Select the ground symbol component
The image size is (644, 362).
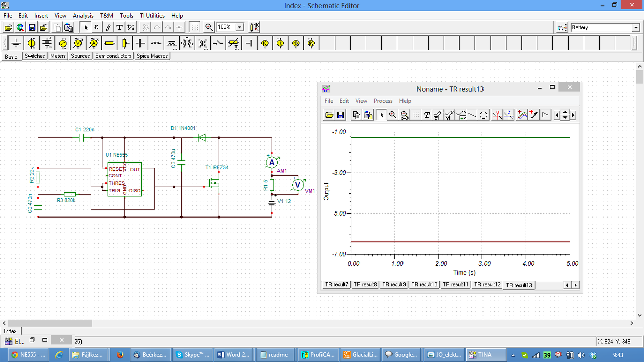pos(17,43)
